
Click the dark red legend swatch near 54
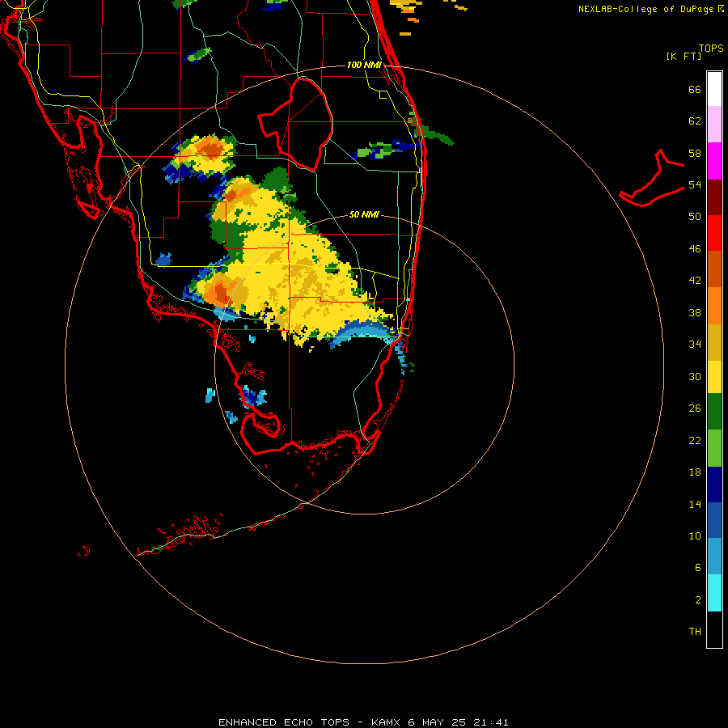(714, 197)
